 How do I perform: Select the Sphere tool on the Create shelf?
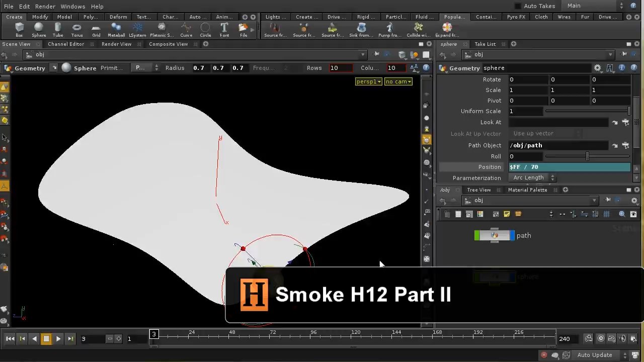point(39,29)
